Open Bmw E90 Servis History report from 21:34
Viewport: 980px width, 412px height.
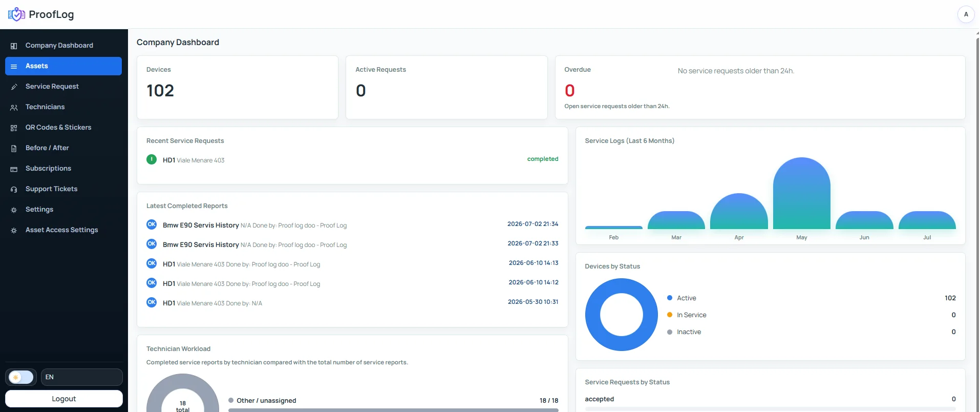[352, 224]
